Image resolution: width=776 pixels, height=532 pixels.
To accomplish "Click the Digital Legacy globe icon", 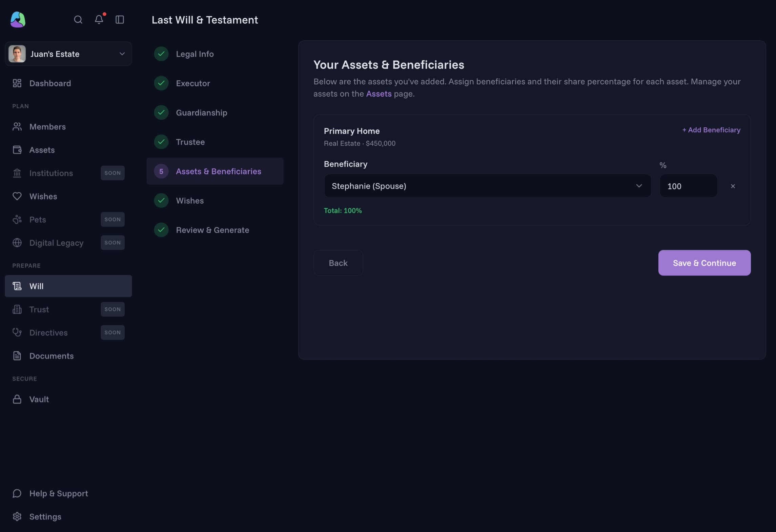I will [x=17, y=243].
